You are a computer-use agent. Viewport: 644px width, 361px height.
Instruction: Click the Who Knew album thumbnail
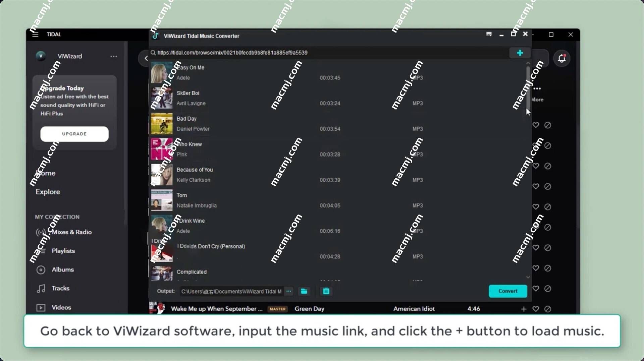(162, 149)
